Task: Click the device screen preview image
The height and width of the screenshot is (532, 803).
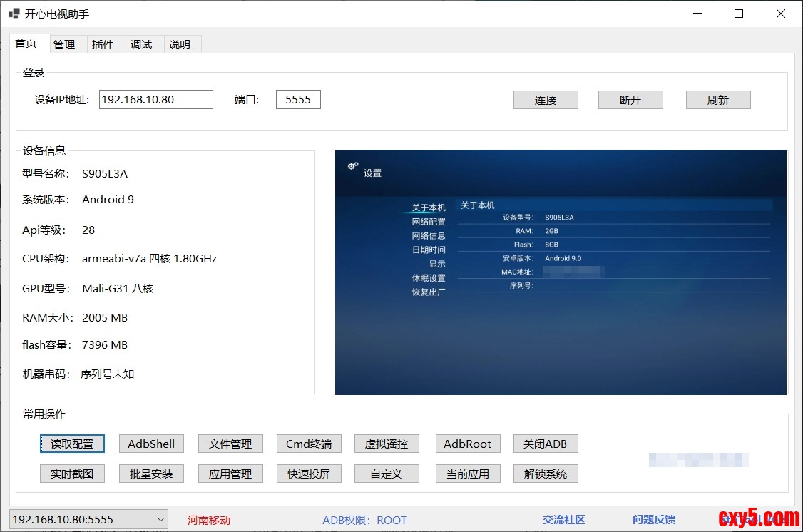Action: click(561, 272)
